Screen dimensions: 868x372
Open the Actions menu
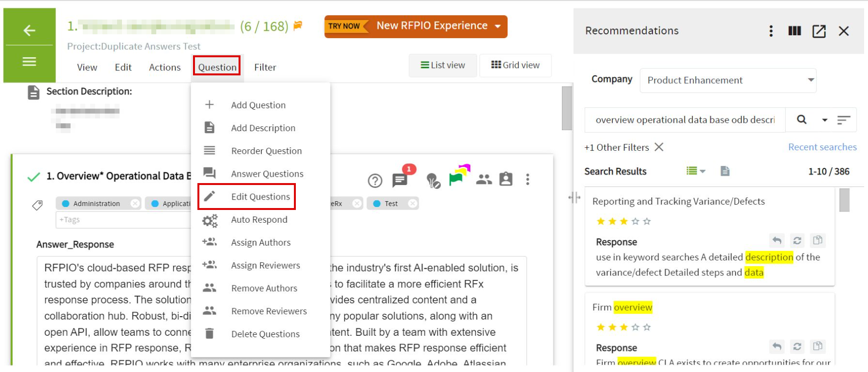tap(165, 67)
